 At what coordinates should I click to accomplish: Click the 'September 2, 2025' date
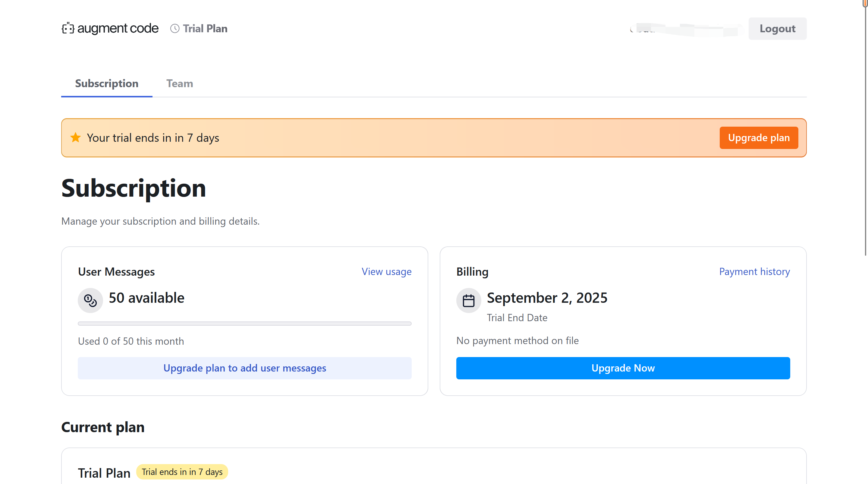click(547, 298)
